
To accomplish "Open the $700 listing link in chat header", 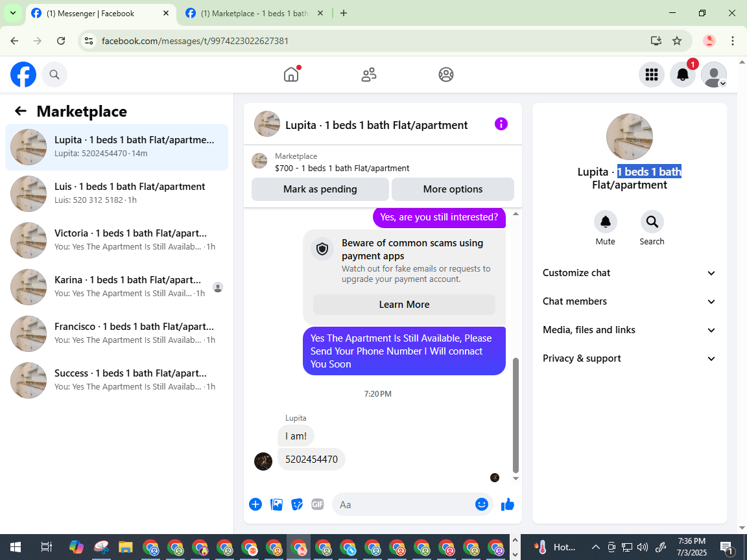I will [x=342, y=168].
